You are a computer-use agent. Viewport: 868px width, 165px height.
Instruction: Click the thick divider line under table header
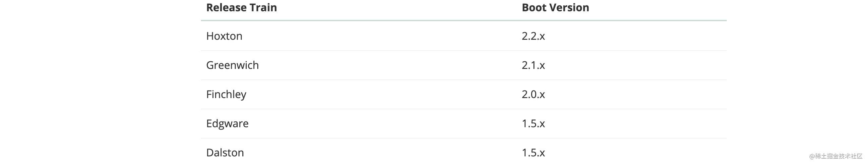(464, 21)
